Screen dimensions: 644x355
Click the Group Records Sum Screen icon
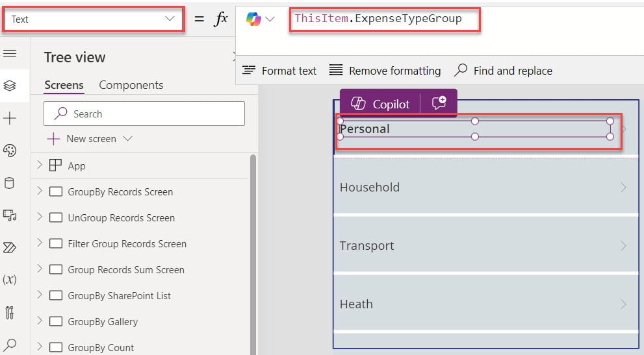pos(55,269)
